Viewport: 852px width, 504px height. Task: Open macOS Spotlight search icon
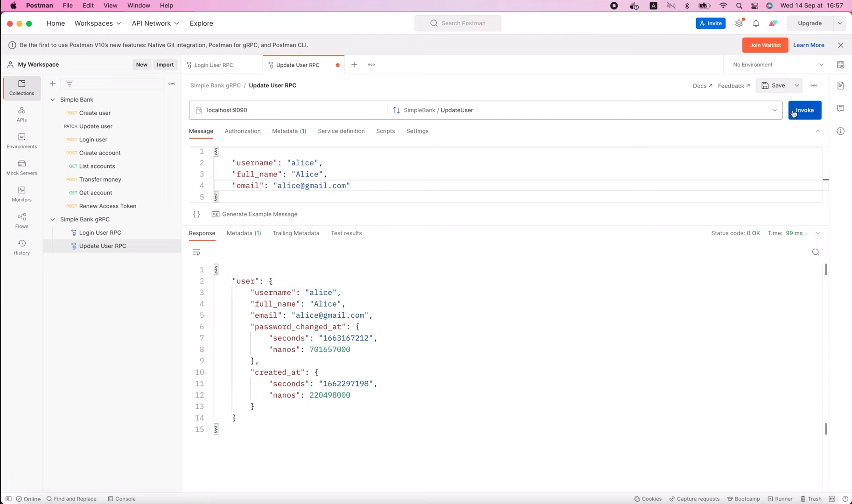click(x=739, y=6)
